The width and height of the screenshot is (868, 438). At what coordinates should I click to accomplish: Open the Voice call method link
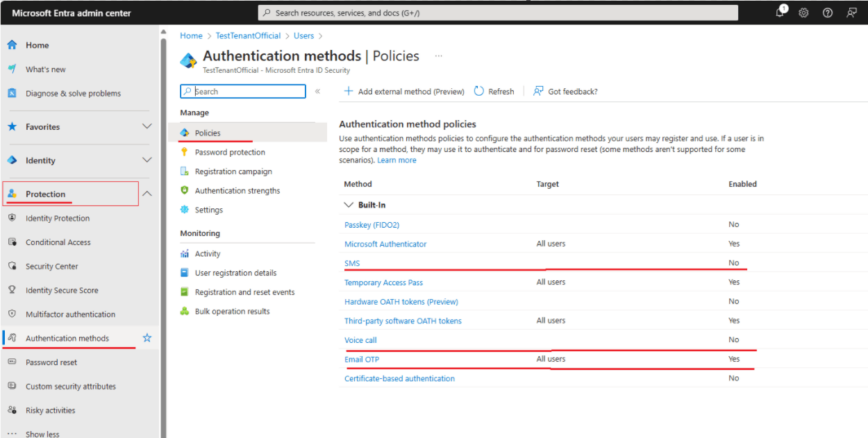[360, 340]
